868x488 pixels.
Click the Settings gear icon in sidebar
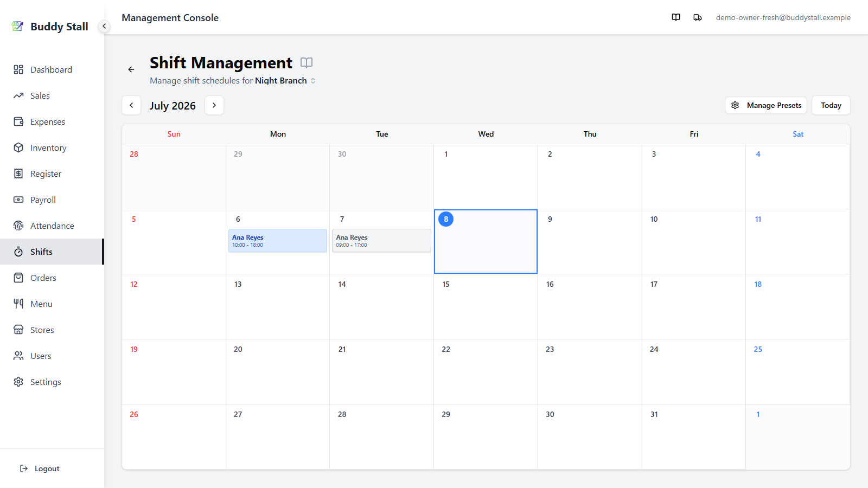coord(18,382)
